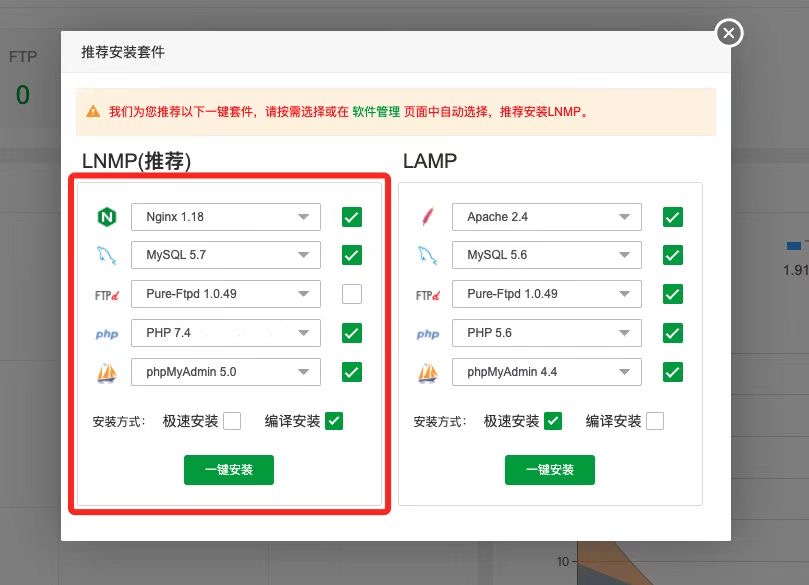Open the phpMyAdmin 5.0 version dropdown
The width and height of the screenshot is (809, 585).
coord(226,372)
